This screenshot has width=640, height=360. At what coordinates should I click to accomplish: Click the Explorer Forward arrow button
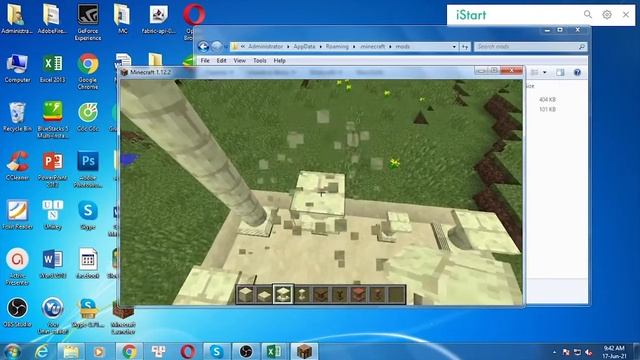click(217, 47)
